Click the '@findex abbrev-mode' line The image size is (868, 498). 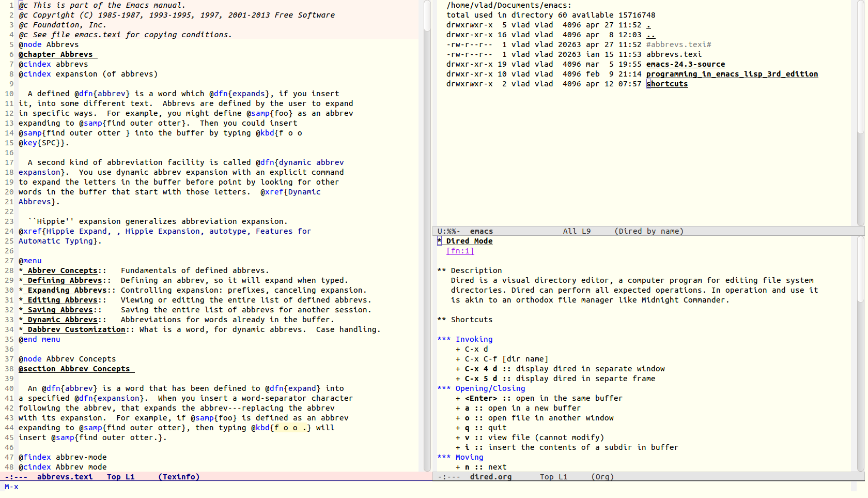(x=63, y=457)
